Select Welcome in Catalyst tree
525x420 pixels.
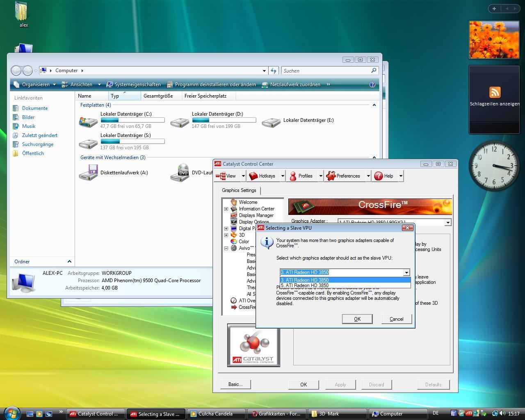click(248, 202)
